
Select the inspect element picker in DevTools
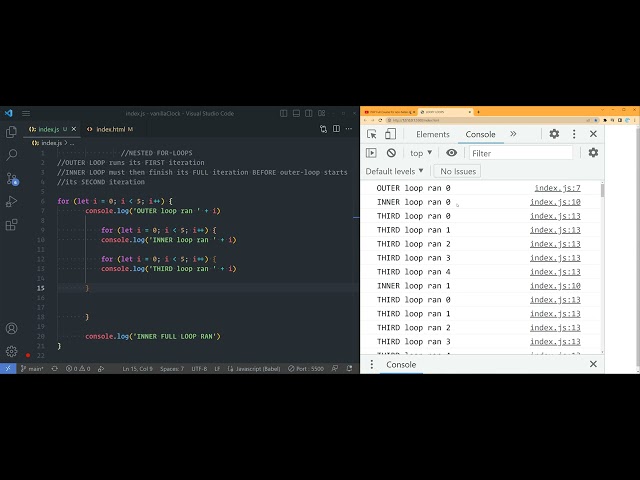coord(371,134)
